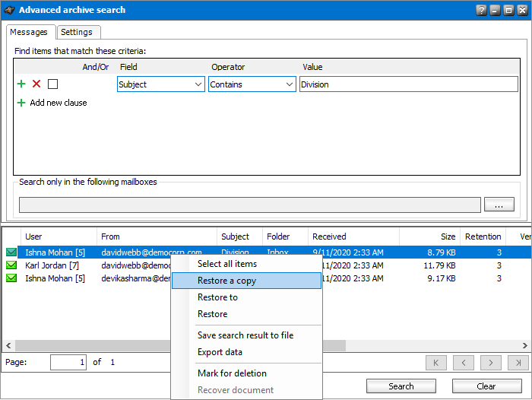Click the green plus icon in clause row
The width and height of the screenshot is (532, 400).
pos(21,84)
